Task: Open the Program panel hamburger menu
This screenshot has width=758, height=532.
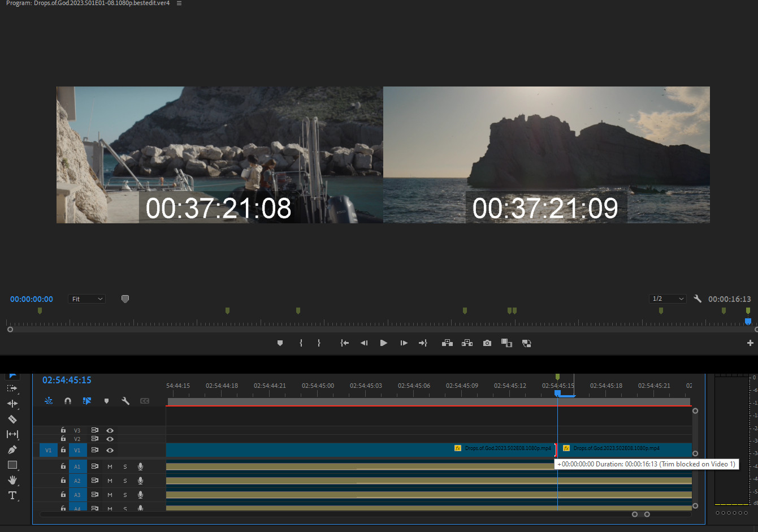Action: click(179, 3)
